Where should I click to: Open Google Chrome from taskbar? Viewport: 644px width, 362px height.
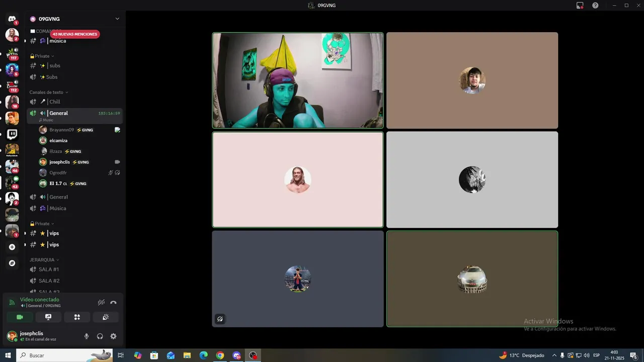point(220,355)
